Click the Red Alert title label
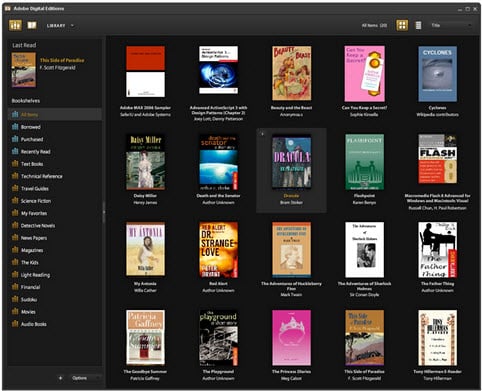Screen dimensions: 482x391 coord(218,284)
